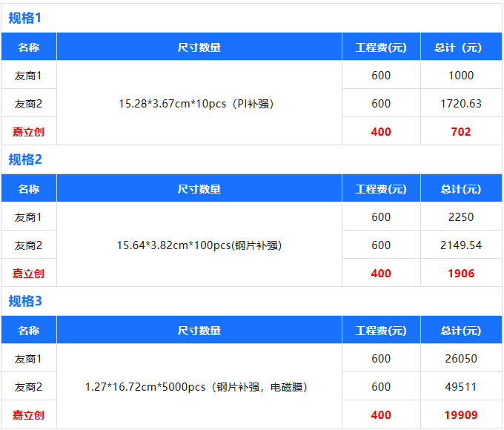
Task: Click 嘉立创 in the 规格1 table
Action: click(x=28, y=132)
